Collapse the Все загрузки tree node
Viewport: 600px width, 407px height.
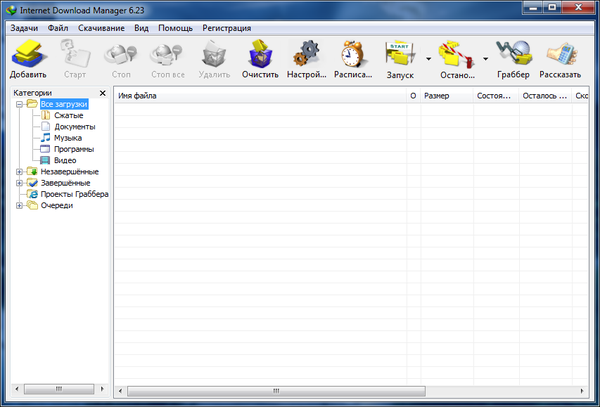coord(19,104)
